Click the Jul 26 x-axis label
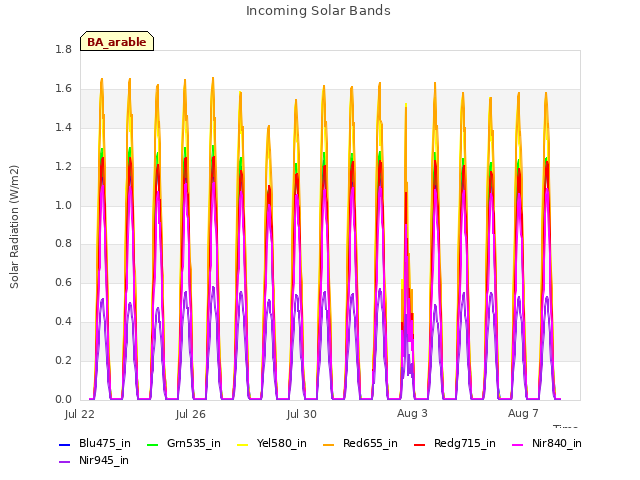The image size is (640, 480). click(x=191, y=414)
